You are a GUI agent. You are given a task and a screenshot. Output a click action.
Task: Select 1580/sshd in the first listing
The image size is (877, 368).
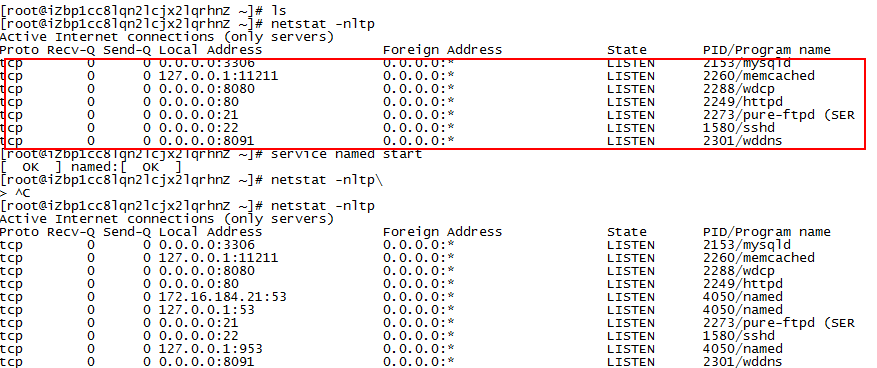pos(738,128)
